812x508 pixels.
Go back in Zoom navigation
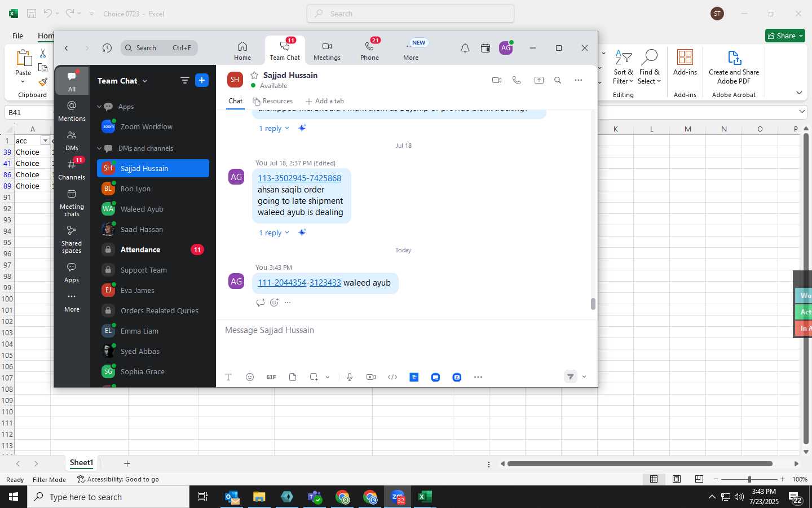coord(67,48)
